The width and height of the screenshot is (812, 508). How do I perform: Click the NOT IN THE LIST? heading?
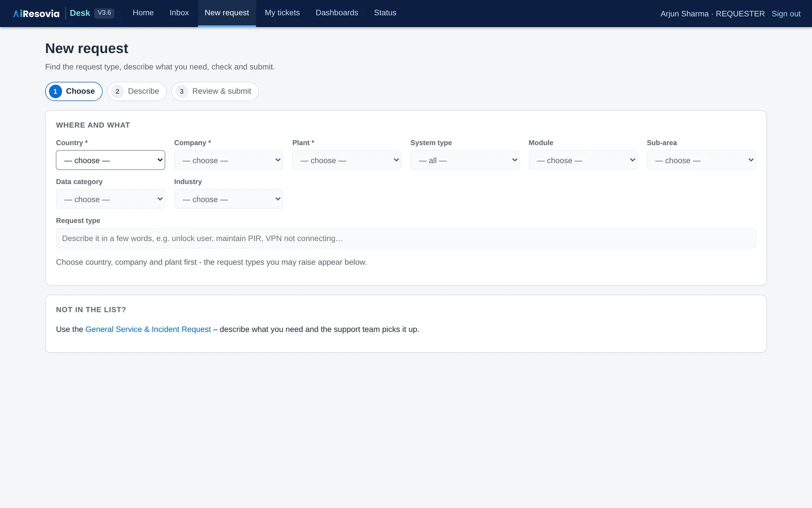coord(91,309)
